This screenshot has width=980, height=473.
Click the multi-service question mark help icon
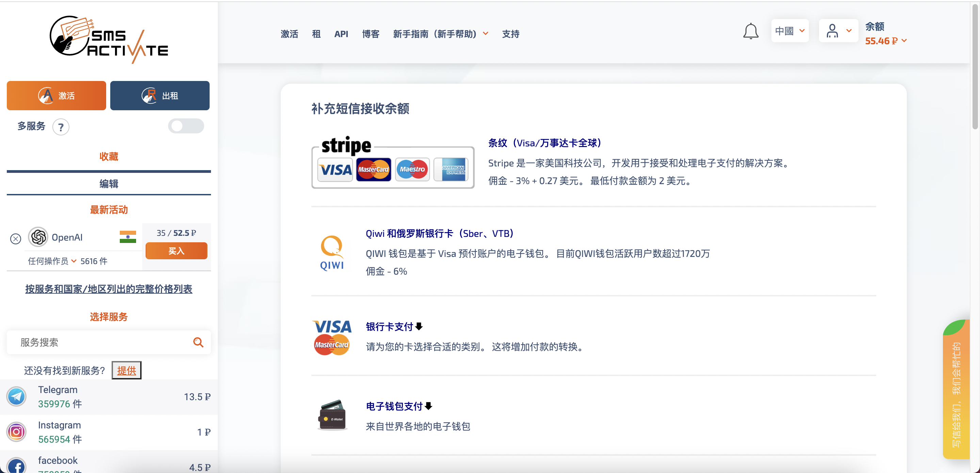[x=61, y=127]
